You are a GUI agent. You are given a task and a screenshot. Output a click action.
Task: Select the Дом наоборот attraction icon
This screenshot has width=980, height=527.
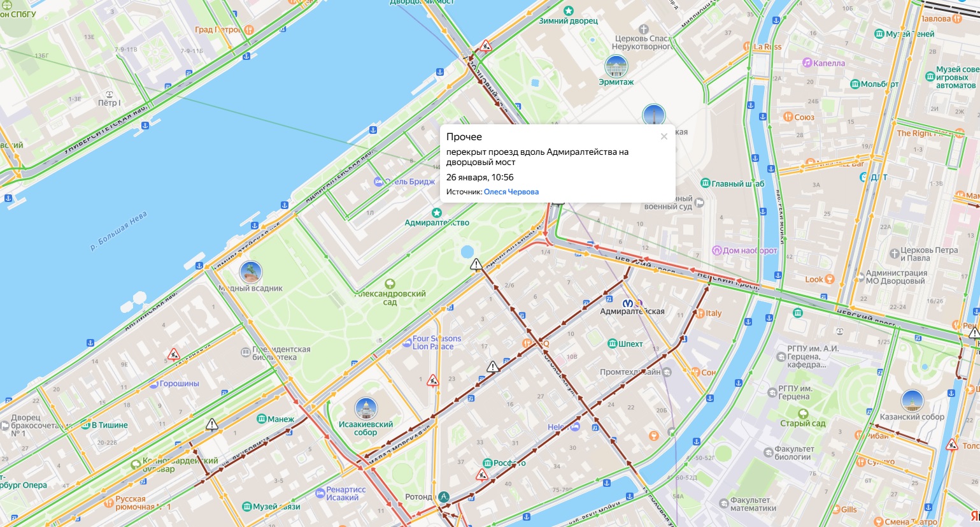716,250
